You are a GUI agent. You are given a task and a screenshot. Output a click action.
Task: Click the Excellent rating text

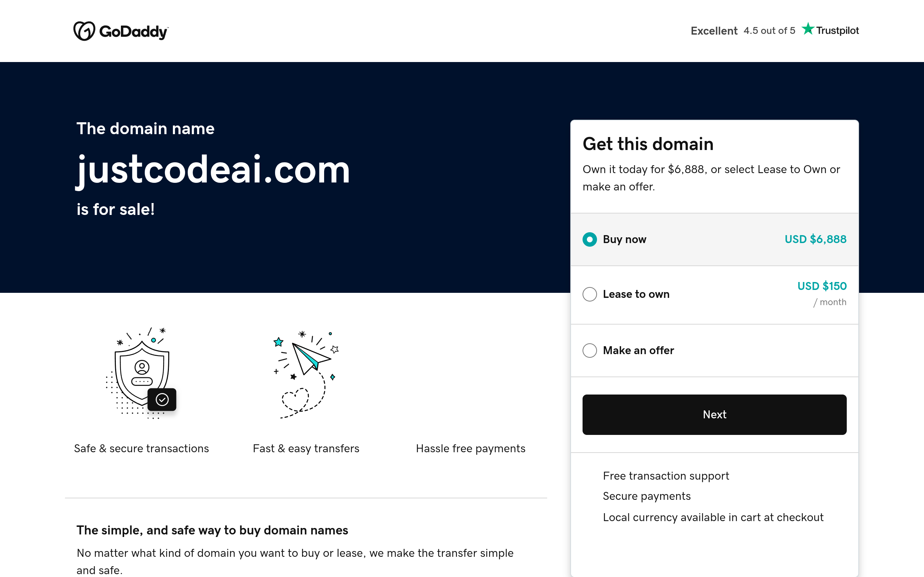click(x=714, y=31)
